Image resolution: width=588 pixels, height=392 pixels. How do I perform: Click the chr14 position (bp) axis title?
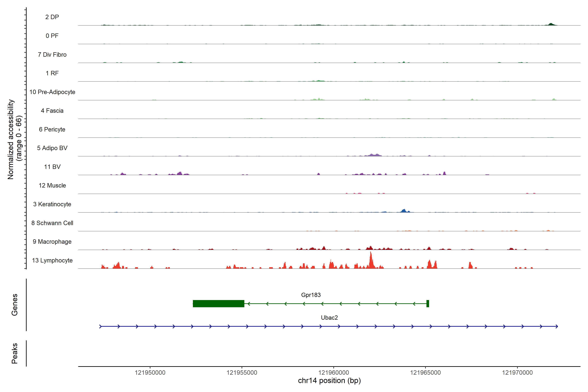[329, 381]
